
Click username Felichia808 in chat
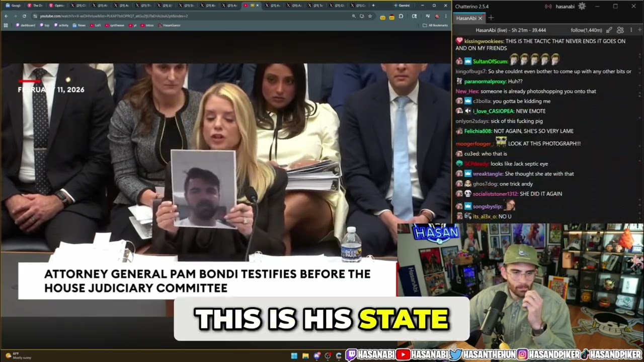coord(477,131)
